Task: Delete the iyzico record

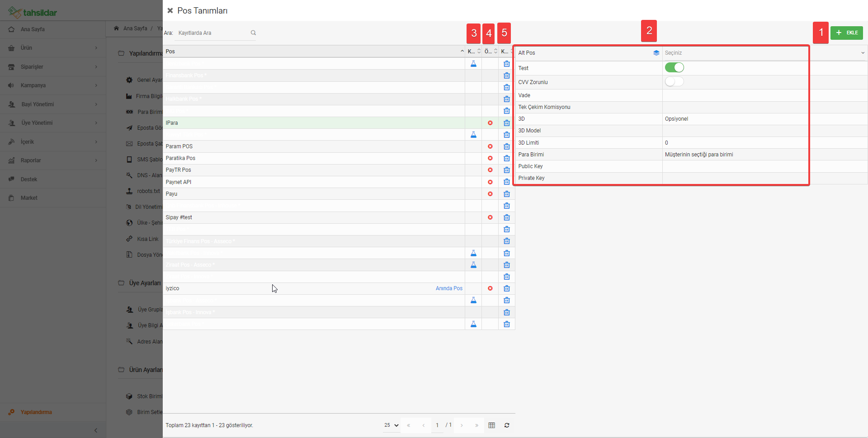Action: click(x=506, y=288)
